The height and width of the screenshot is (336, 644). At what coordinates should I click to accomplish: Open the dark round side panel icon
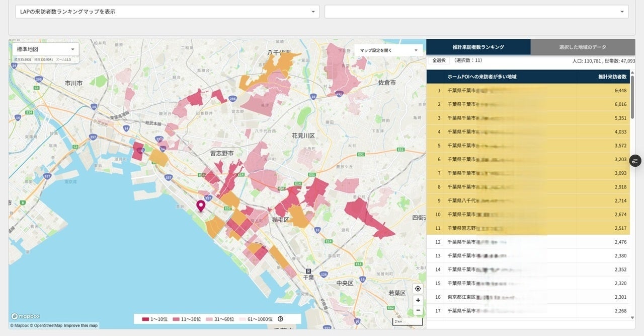tap(635, 161)
